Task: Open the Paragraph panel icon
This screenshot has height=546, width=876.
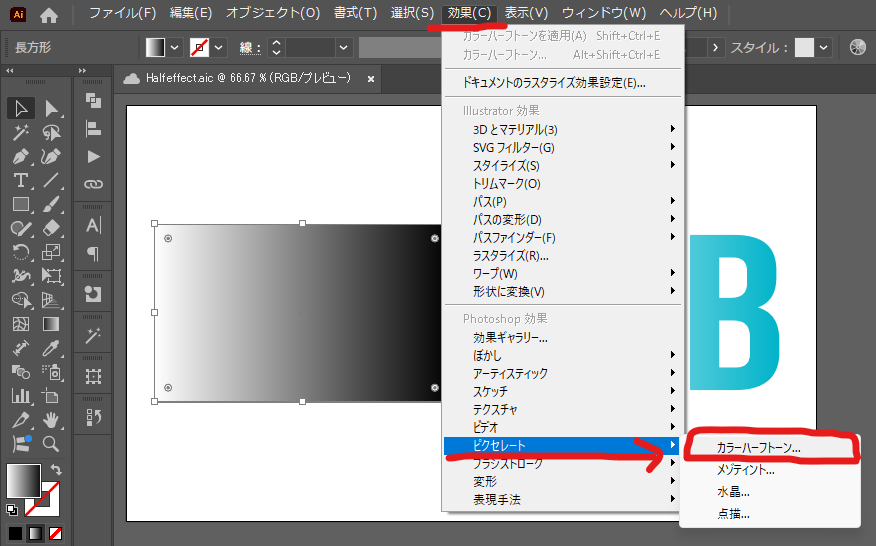Action: (93, 254)
